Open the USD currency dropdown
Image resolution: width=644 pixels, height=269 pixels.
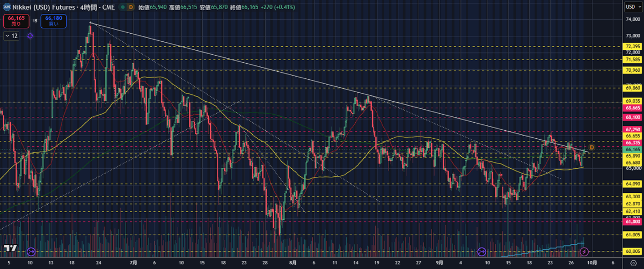pyautogui.click(x=632, y=7)
